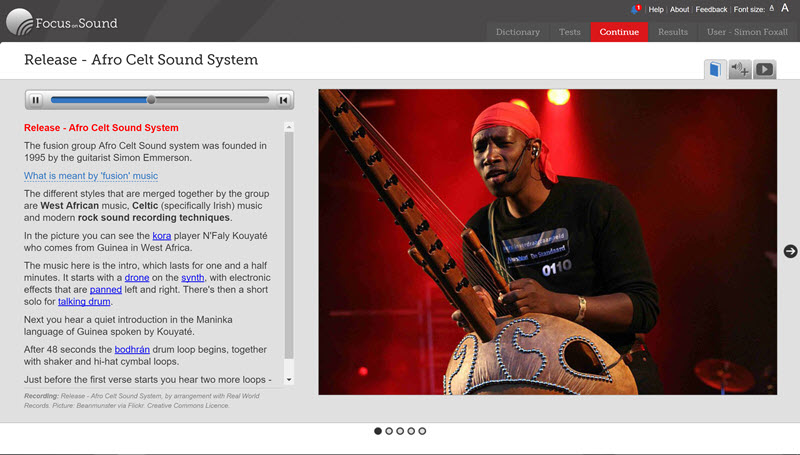
Task: Select the first page dot
Action: coord(378,431)
